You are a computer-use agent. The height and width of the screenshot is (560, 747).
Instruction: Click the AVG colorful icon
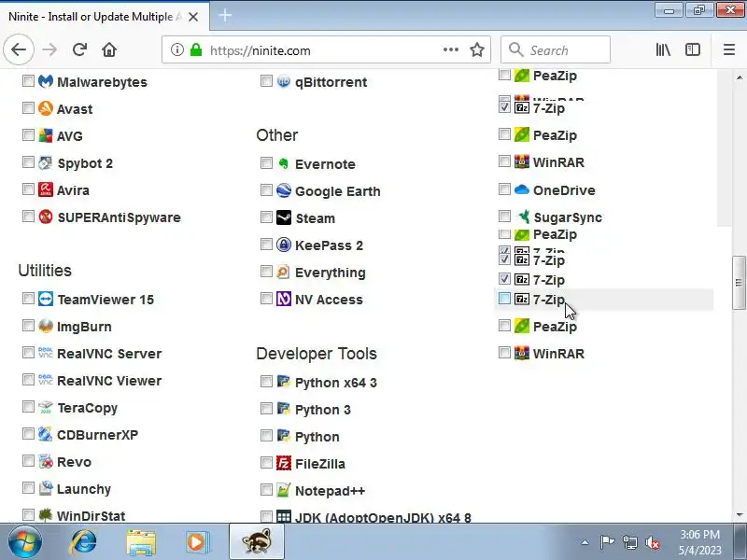pos(45,135)
